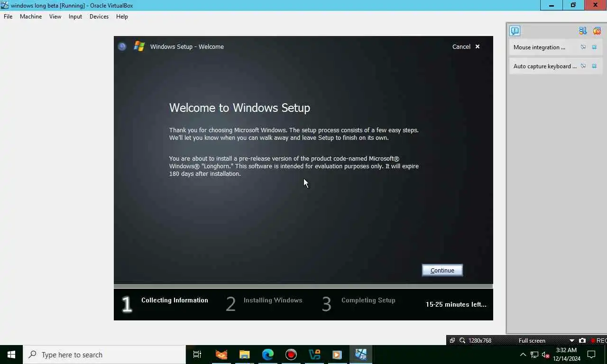
Task: Click the Welcome to Windows Setup heading
Action: 239,108
